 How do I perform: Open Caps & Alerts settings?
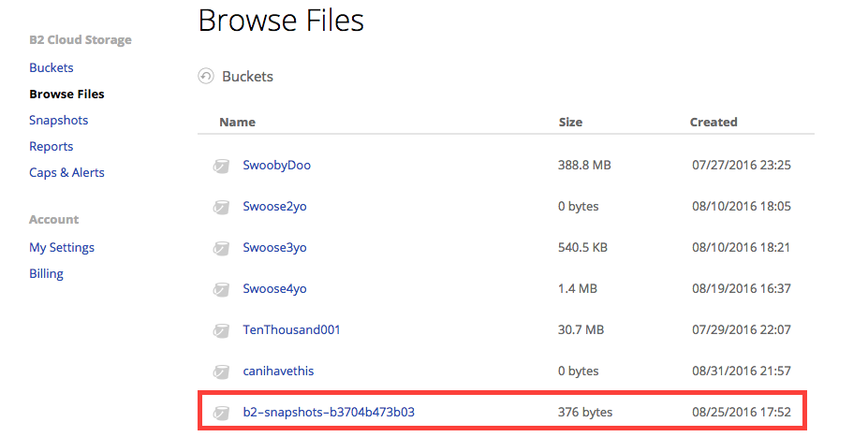[67, 172]
